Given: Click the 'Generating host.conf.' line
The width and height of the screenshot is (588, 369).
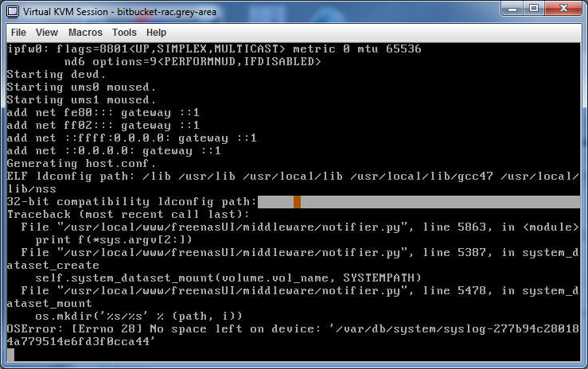Looking at the screenshot, I should (81, 163).
